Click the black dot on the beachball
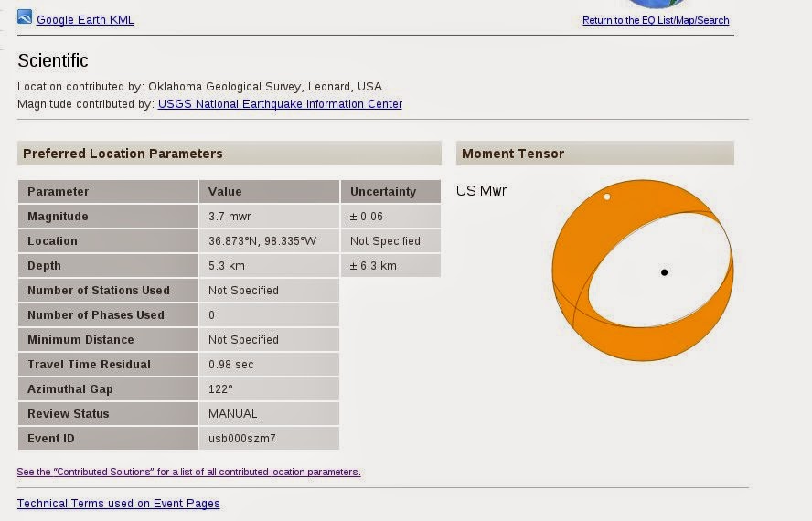812x521 pixels. coord(665,271)
